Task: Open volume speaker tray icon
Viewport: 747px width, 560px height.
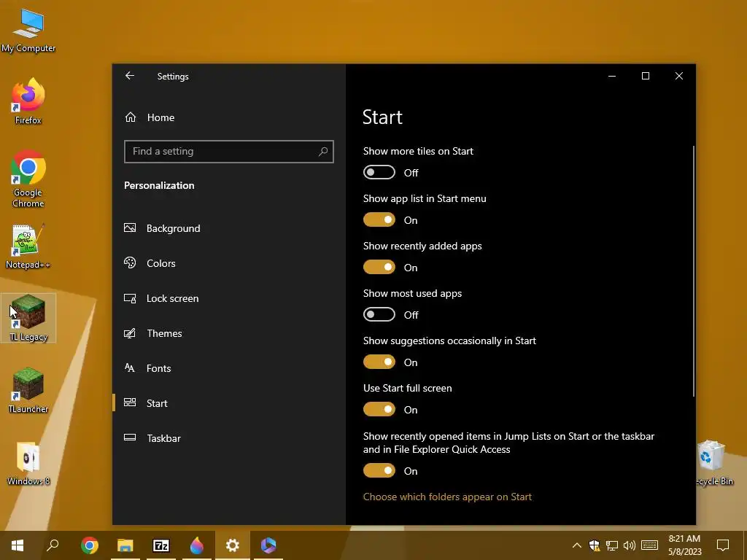Action: coord(630,545)
